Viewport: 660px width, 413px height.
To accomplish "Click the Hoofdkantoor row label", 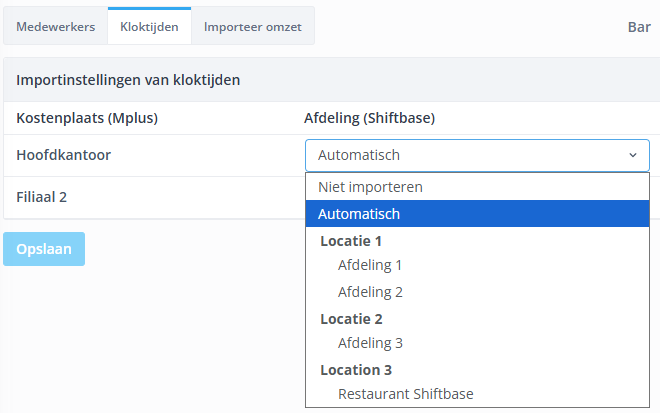I will (63, 155).
